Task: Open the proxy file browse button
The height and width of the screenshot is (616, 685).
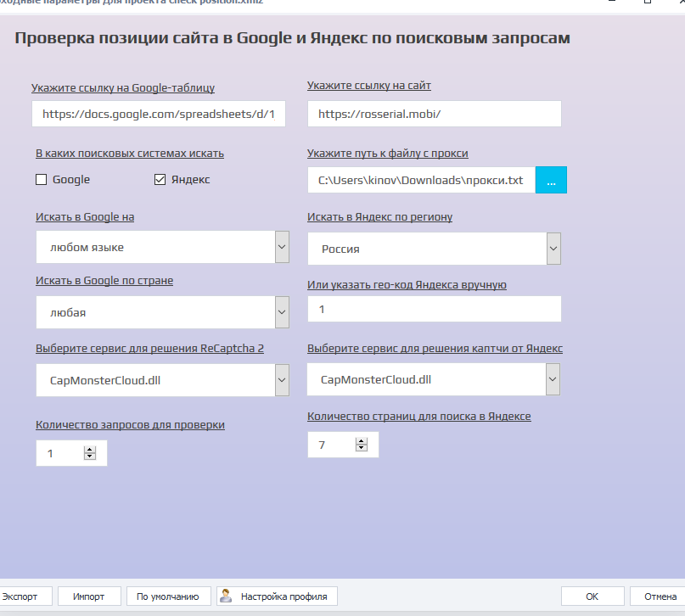Action: click(551, 181)
